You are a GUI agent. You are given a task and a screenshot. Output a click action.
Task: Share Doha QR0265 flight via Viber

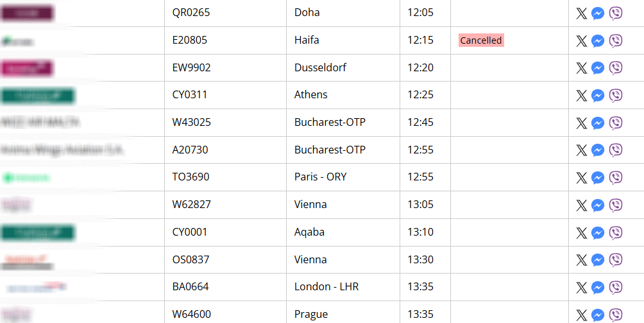click(x=616, y=13)
